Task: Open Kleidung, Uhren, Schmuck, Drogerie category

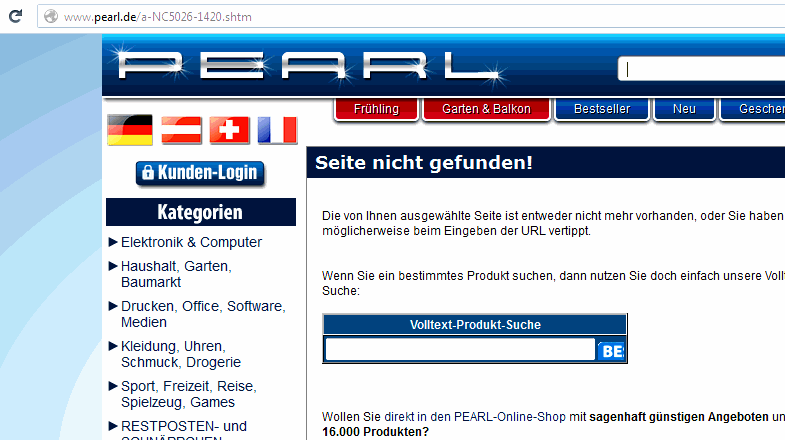Action: pyautogui.click(x=181, y=354)
